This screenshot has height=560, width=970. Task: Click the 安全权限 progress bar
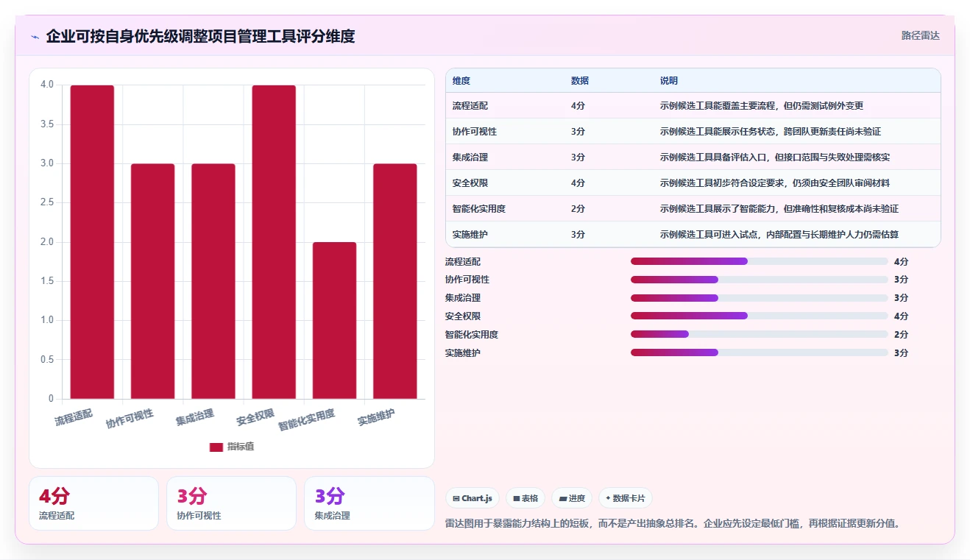pyautogui.click(x=760, y=316)
